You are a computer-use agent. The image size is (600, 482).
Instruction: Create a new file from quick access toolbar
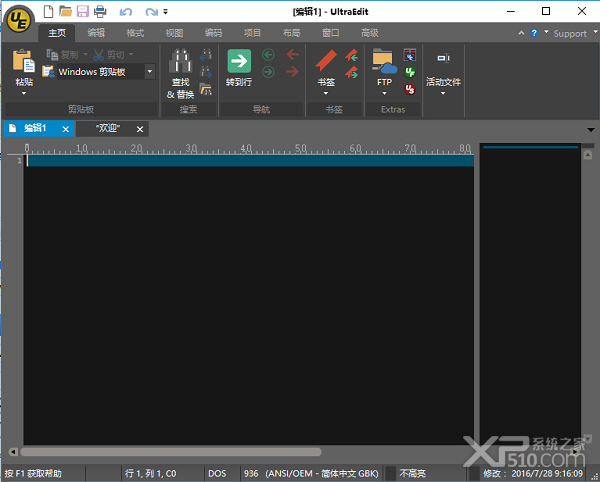(x=49, y=11)
